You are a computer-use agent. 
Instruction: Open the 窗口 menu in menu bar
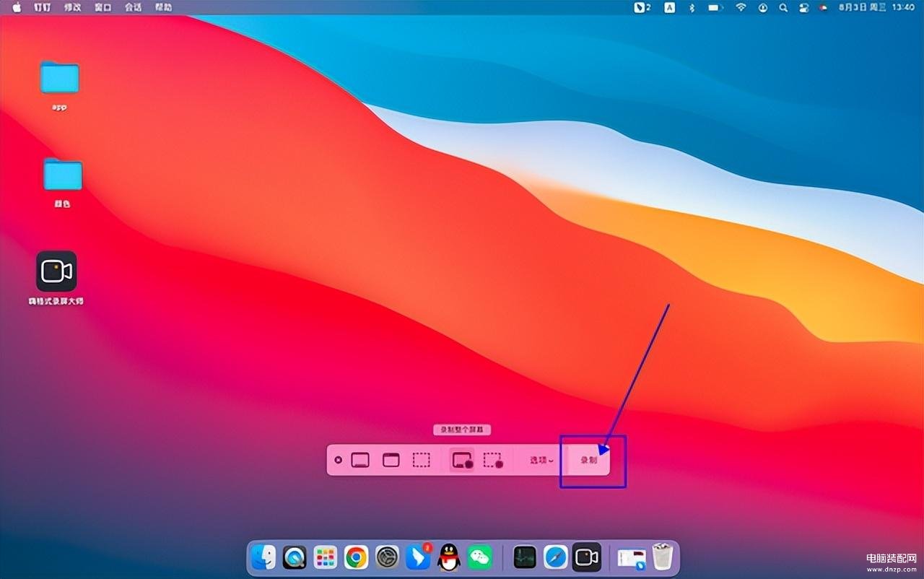tap(103, 7)
